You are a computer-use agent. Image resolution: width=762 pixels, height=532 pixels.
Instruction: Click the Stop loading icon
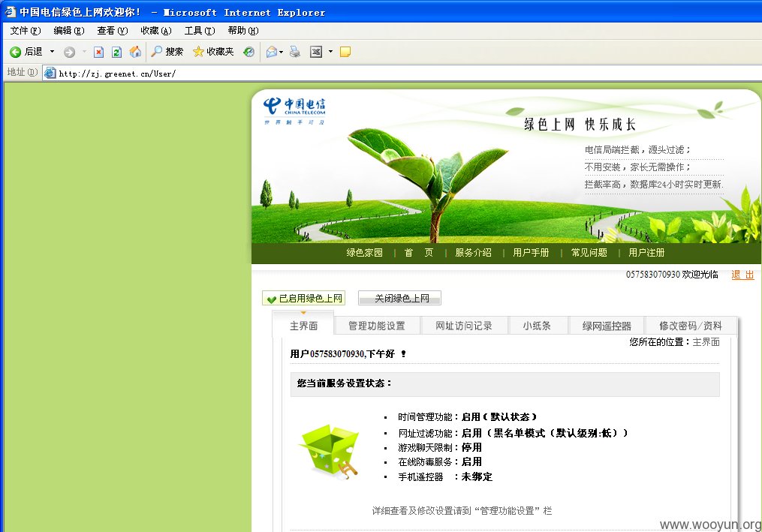point(98,52)
